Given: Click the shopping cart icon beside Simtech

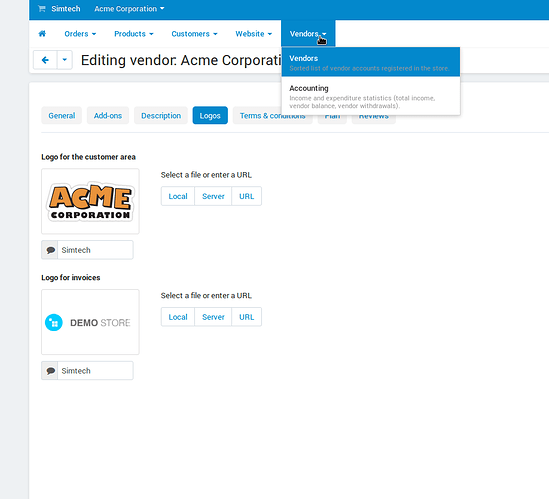Looking at the screenshot, I should (42, 9).
